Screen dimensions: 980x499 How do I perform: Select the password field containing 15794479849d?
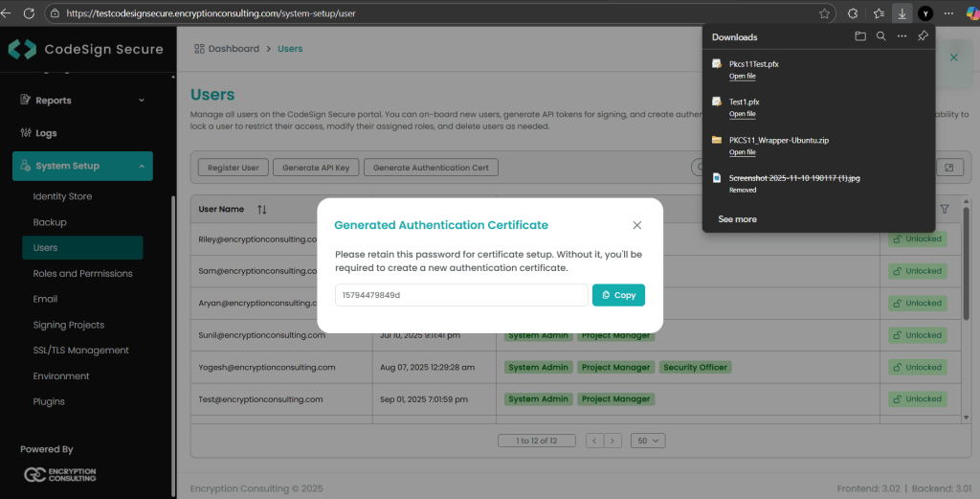(x=461, y=295)
